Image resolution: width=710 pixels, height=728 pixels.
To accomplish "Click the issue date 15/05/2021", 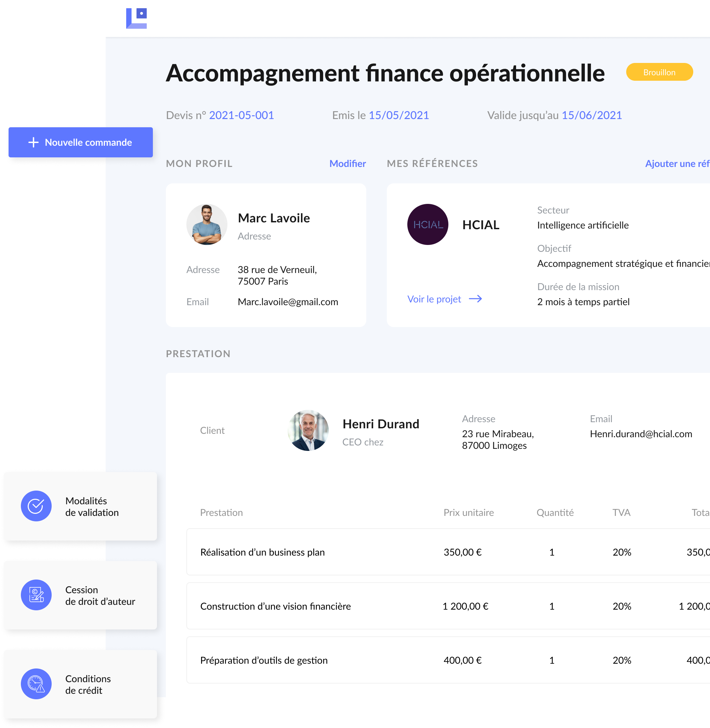I will [399, 115].
